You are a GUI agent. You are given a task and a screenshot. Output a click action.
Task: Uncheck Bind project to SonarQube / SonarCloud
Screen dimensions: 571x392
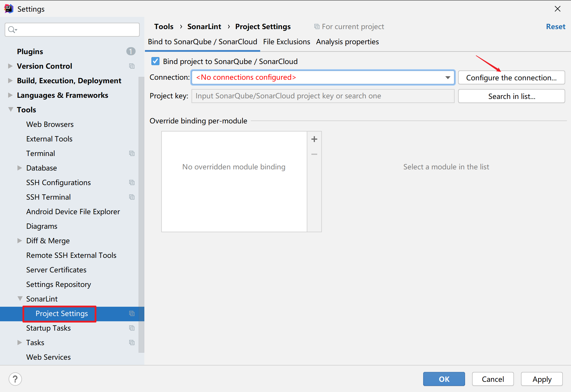point(155,61)
